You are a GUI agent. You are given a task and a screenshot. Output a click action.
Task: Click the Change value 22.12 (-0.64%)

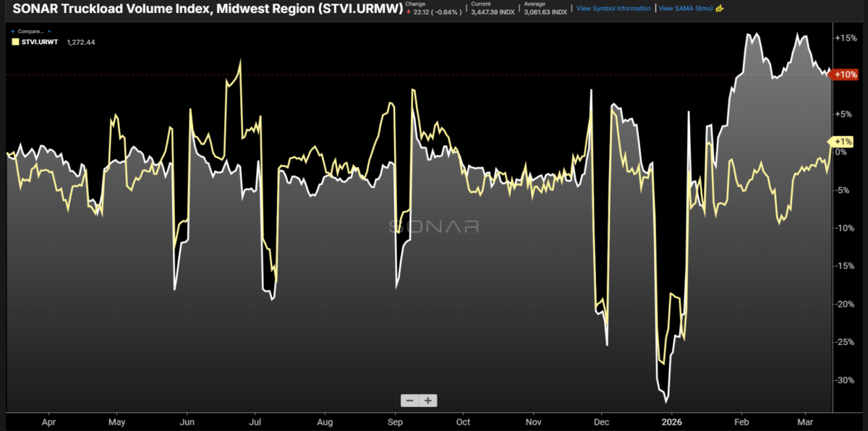coord(437,12)
